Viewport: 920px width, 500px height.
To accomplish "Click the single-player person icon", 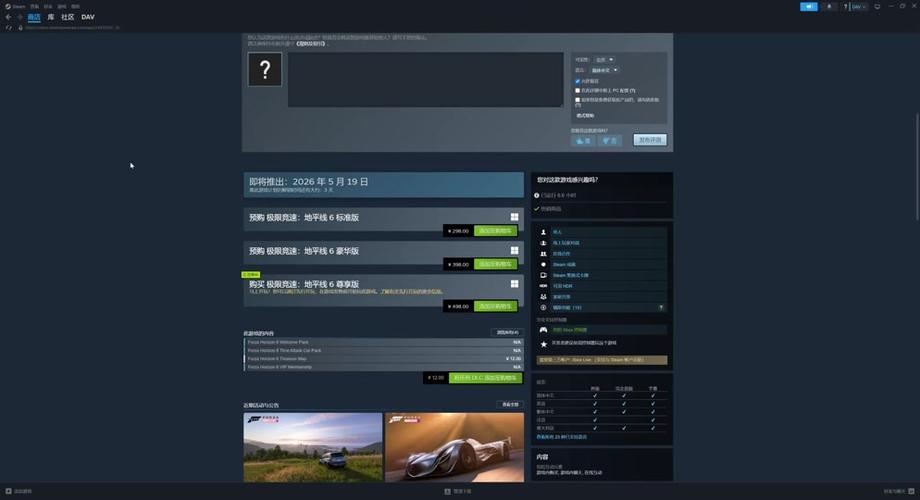I will [x=543, y=232].
